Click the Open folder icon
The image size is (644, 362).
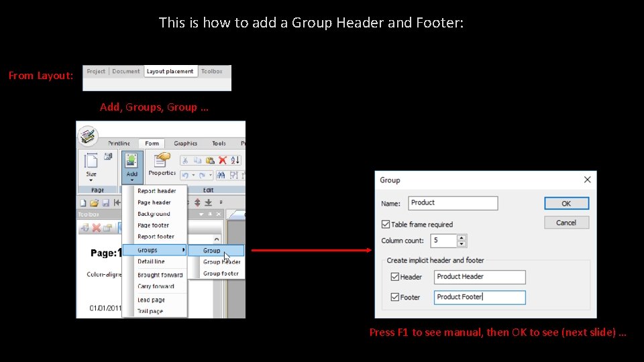click(x=94, y=202)
